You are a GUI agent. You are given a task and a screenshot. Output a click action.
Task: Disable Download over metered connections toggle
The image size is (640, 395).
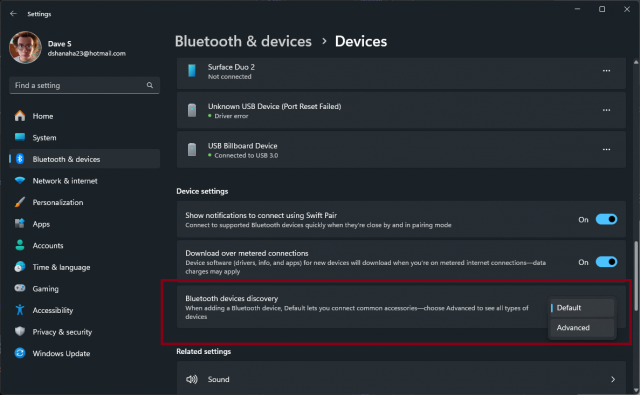pyautogui.click(x=606, y=262)
